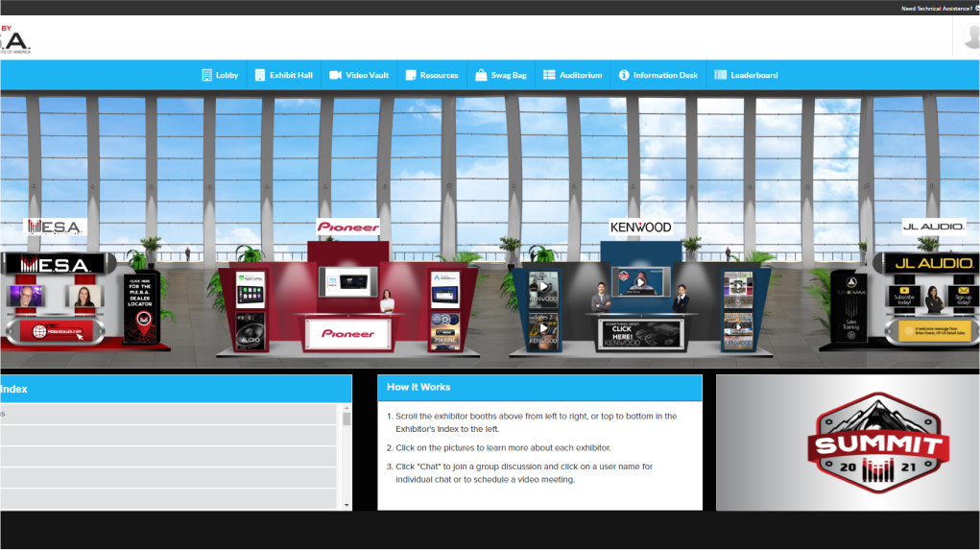The image size is (980, 550).
Task: Play the Kenwood Sales 2 video
Action: coord(543,329)
